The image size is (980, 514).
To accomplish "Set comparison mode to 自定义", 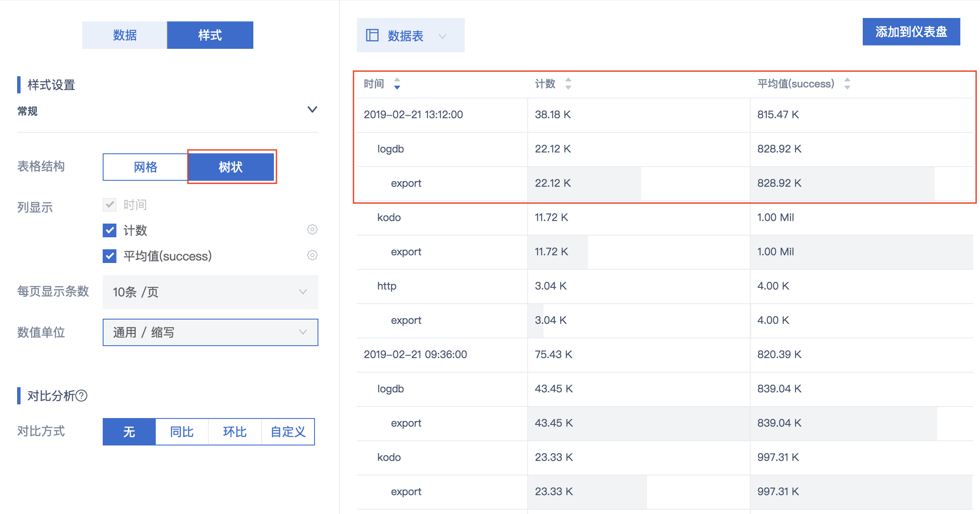I will coord(288,432).
